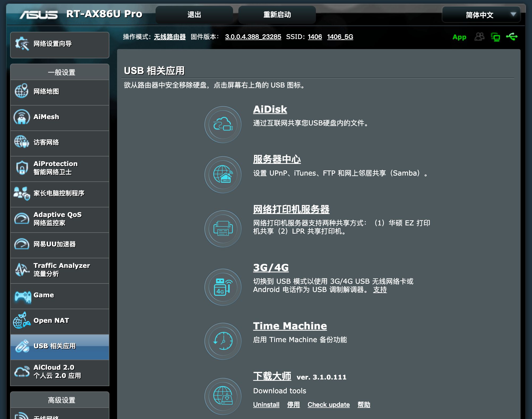Click the AiProtection shield icon
Screen dimensions: 532x419
(x=22, y=168)
